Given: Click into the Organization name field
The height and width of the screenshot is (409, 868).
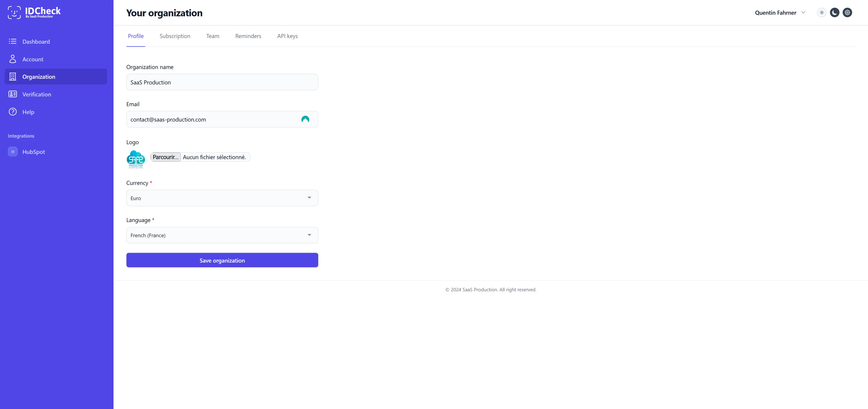Looking at the screenshot, I should tap(222, 82).
